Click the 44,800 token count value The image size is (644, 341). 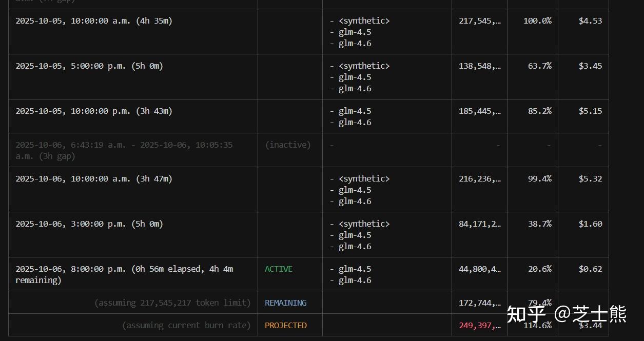tap(479, 269)
